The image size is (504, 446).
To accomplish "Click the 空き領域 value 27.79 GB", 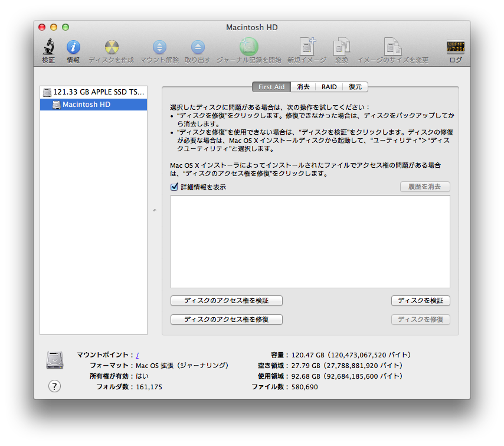I will tap(347, 366).
